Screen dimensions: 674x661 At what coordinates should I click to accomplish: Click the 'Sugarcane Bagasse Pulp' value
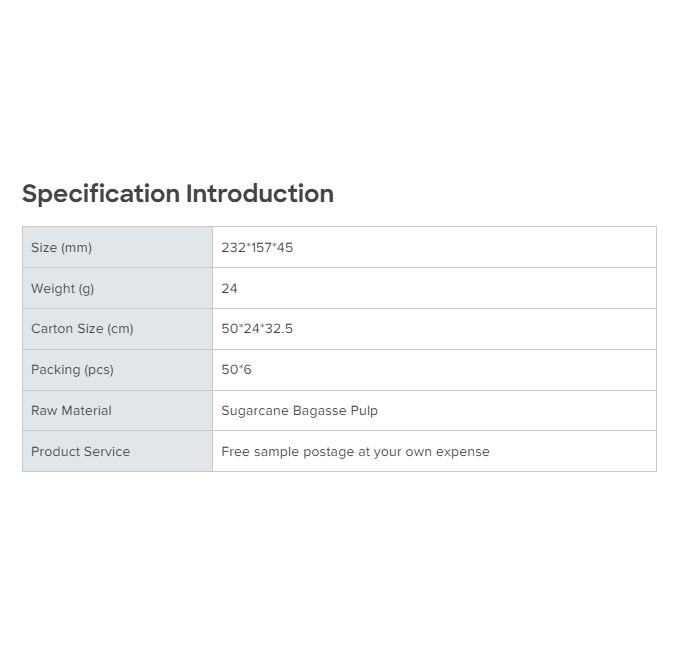point(299,411)
